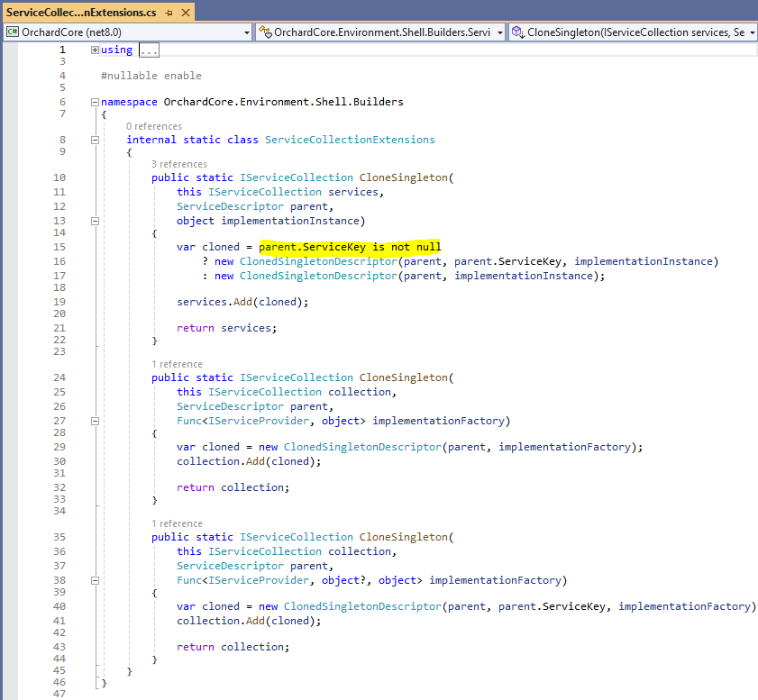
Task: Open the '3 references' CodeLens link
Action: point(178,164)
